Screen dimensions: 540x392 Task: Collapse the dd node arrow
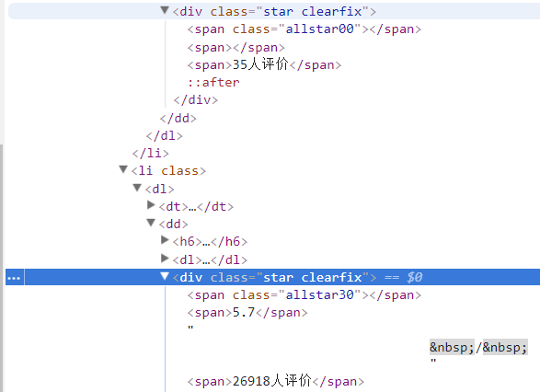click(x=151, y=223)
